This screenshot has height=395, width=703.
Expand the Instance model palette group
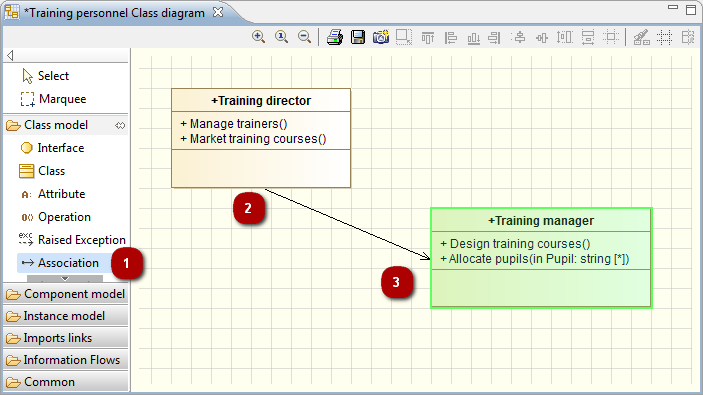[x=65, y=316]
